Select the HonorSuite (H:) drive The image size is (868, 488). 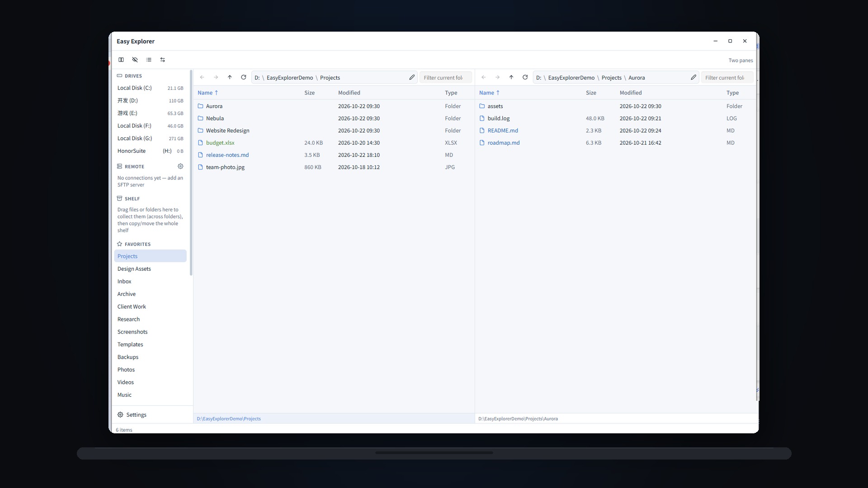151,151
